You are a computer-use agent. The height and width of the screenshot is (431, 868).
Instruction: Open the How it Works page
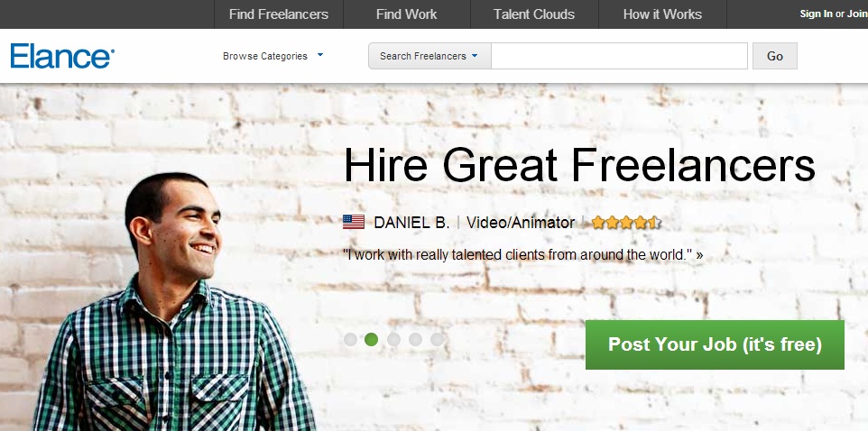pos(662,14)
